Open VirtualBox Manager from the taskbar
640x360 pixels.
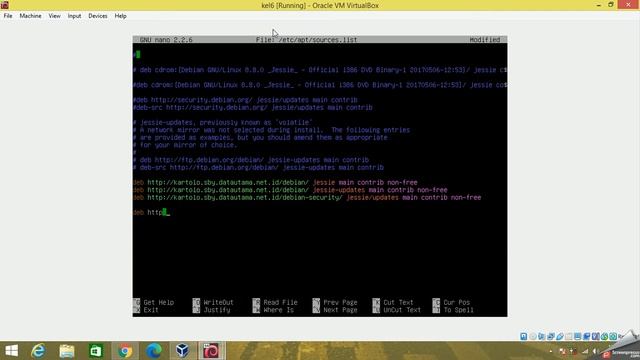(x=182, y=351)
